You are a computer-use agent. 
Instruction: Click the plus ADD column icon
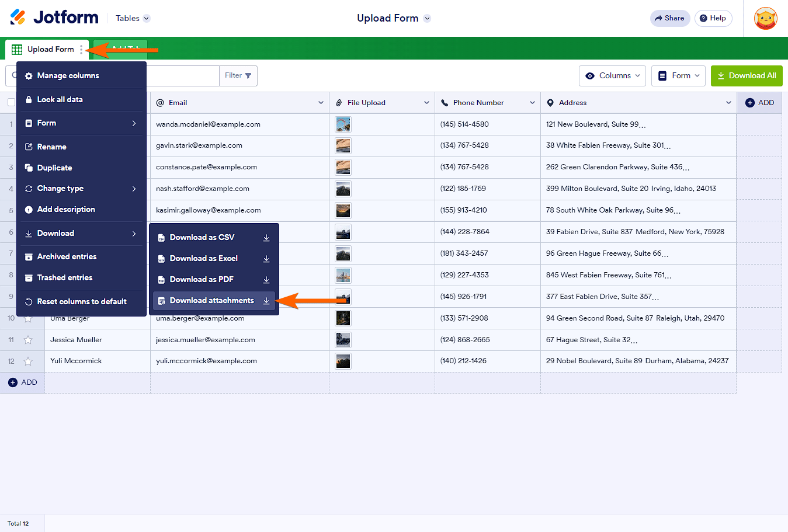[750, 103]
